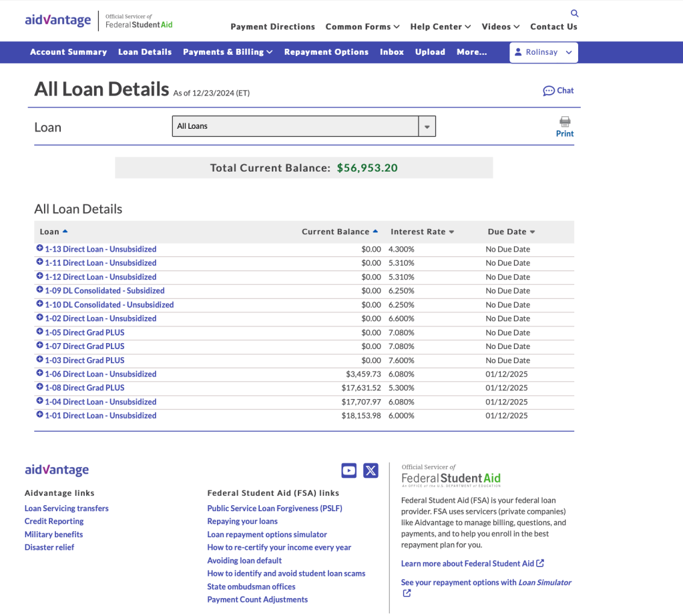Expand the plus icon for 1-01 Direct Loan
The image size is (683, 616).
point(39,415)
